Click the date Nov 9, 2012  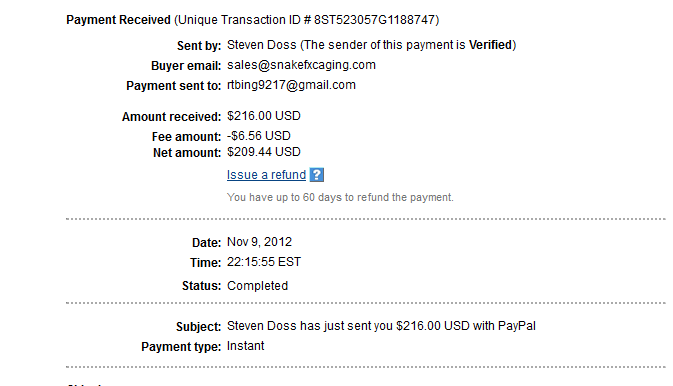point(259,242)
